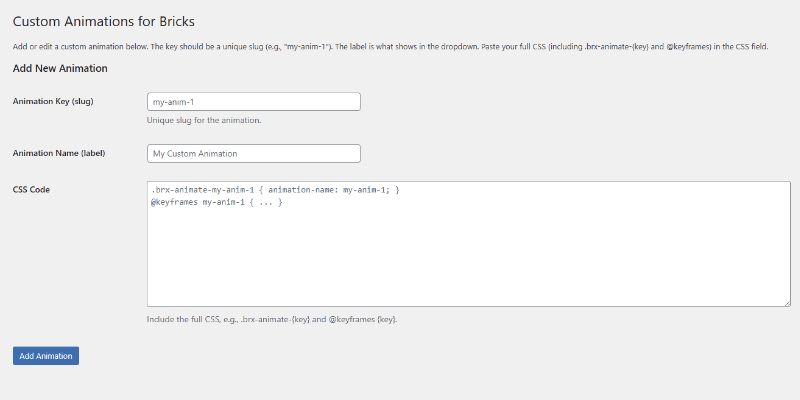The height and width of the screenshot is (400, 800).
Task: Click the "Add New Animation" section heading
Action: coord(60,68)
